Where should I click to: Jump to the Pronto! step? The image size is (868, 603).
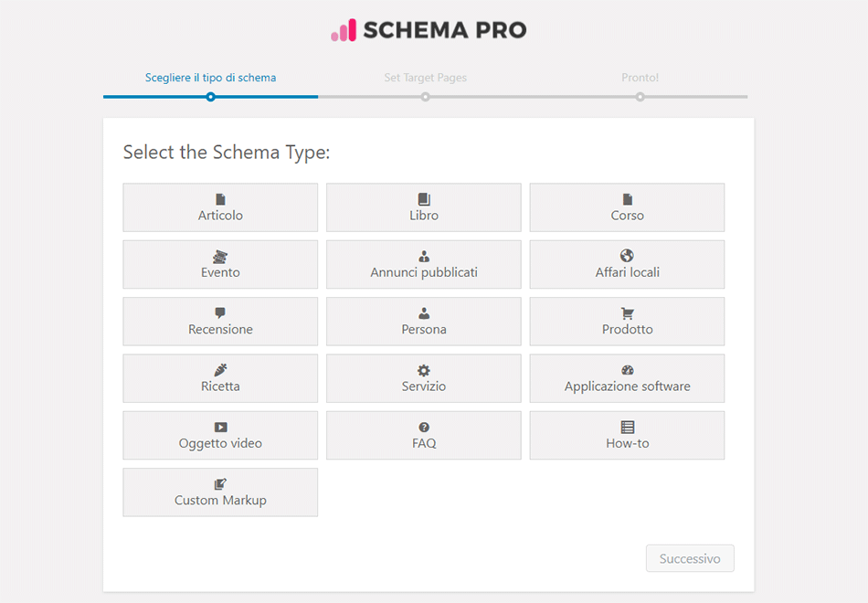(640, 78)
